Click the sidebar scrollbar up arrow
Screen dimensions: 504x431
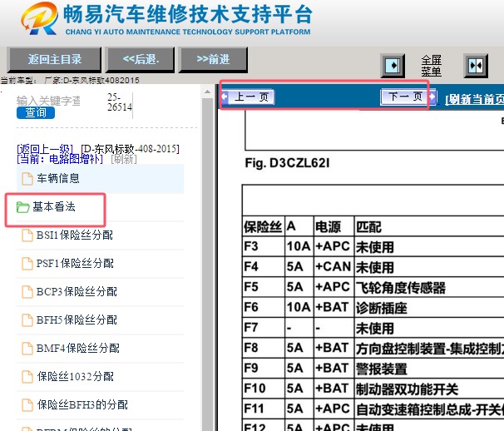point(207,92)
